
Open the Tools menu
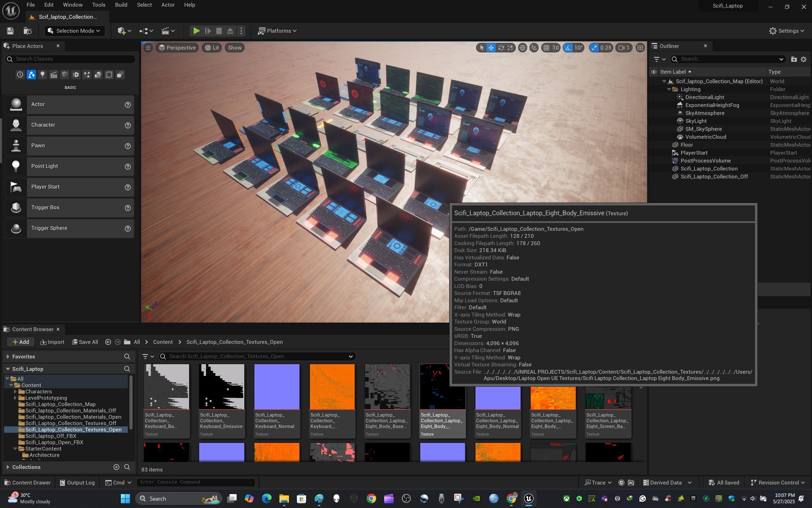[99, 5]
